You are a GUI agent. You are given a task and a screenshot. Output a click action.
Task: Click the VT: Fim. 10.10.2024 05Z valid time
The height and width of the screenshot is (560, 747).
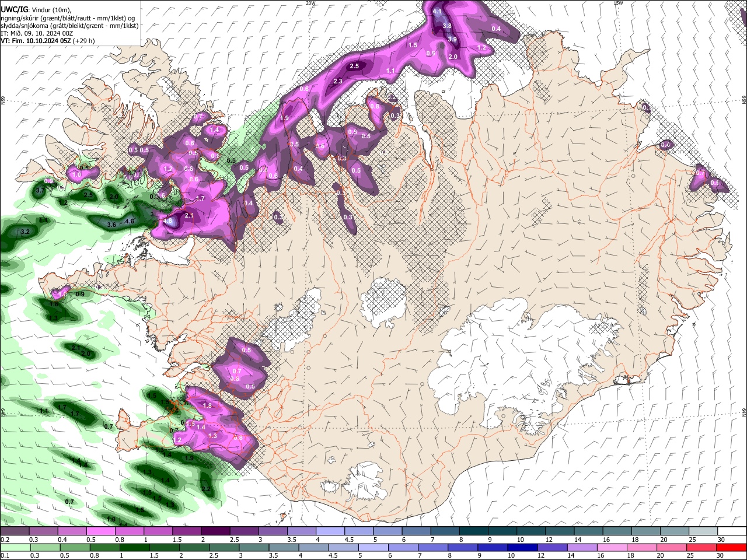[x=34, y=41]
